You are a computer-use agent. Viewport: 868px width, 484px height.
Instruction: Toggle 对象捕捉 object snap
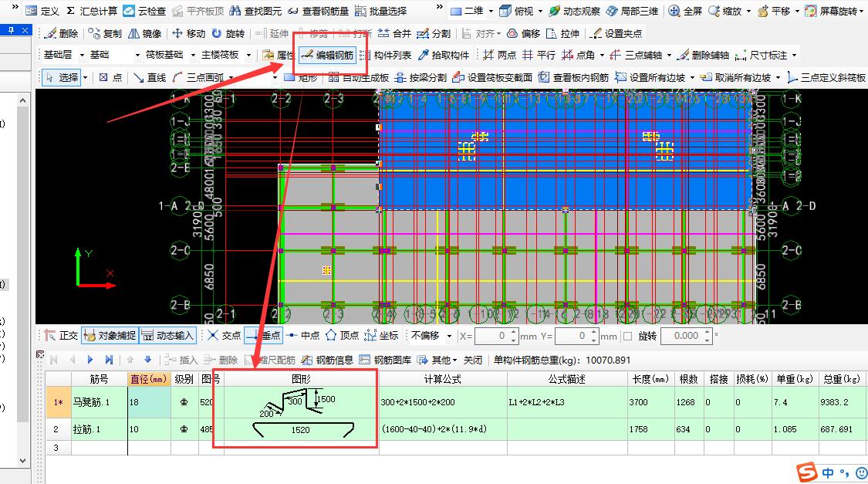tap(110, 335)
